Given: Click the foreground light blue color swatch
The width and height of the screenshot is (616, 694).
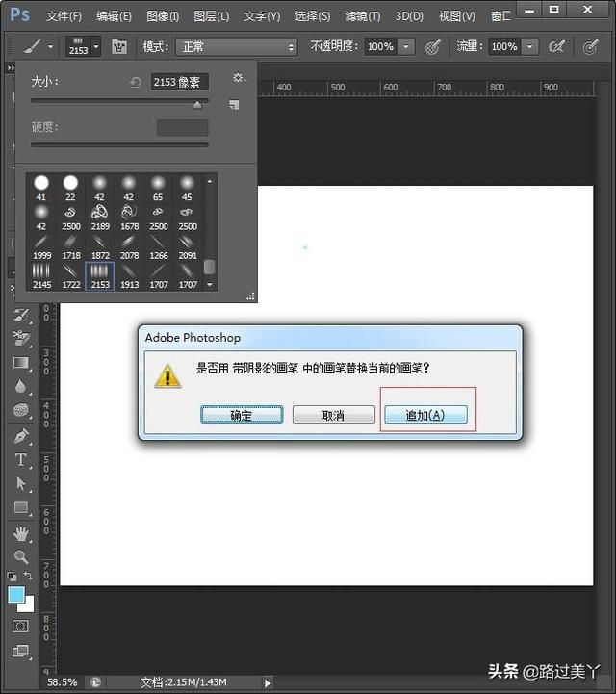Looking at the screenshot, I should [x=16, y=595].
